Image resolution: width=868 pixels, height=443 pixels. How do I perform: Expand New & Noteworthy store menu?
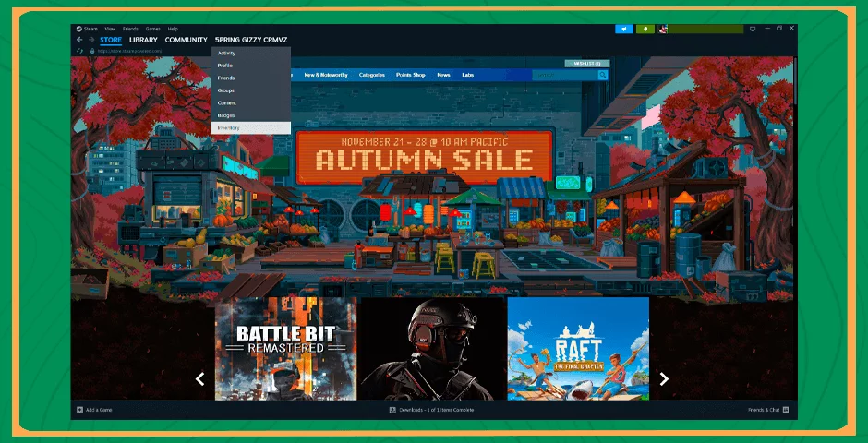tap(326, 75)
